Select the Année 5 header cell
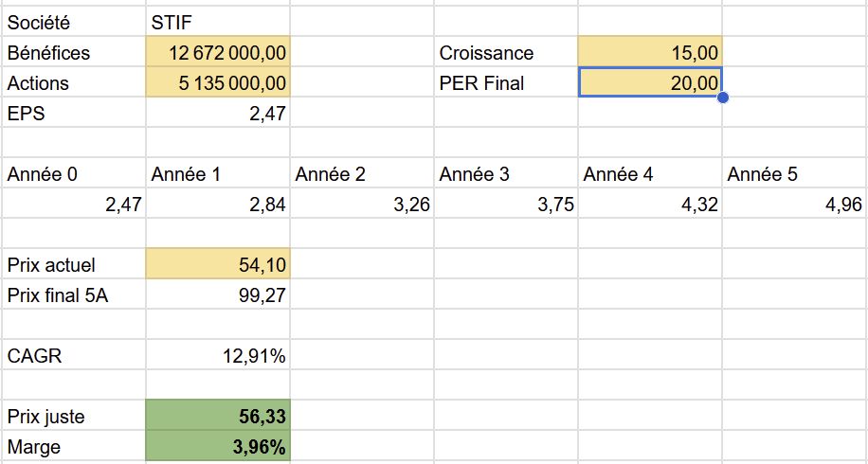Image resolution: width=868 pixels, height=464 pixels. (x=795, y=174)
